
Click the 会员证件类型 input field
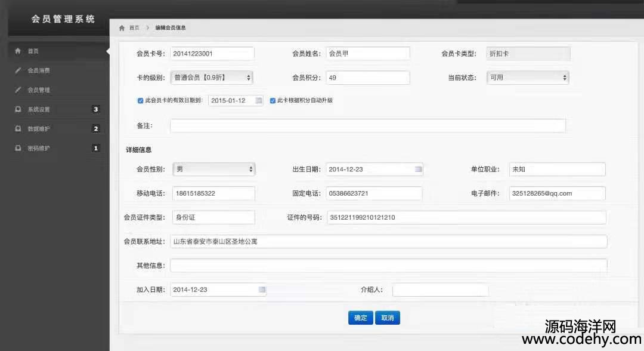[213, 217]
